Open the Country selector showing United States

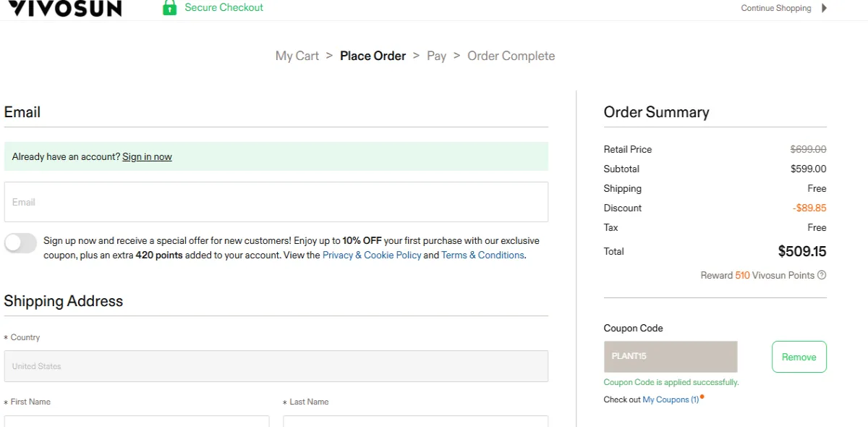pos(276,366)
